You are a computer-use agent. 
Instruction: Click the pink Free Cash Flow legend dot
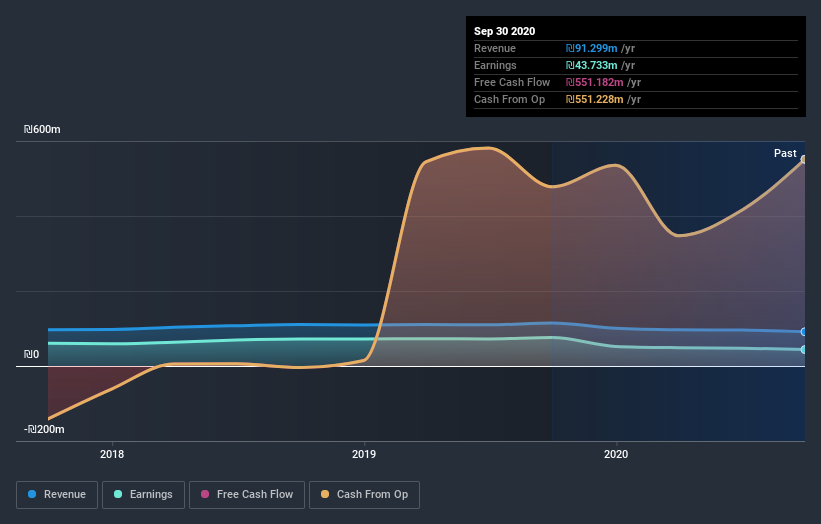point(205,494)
